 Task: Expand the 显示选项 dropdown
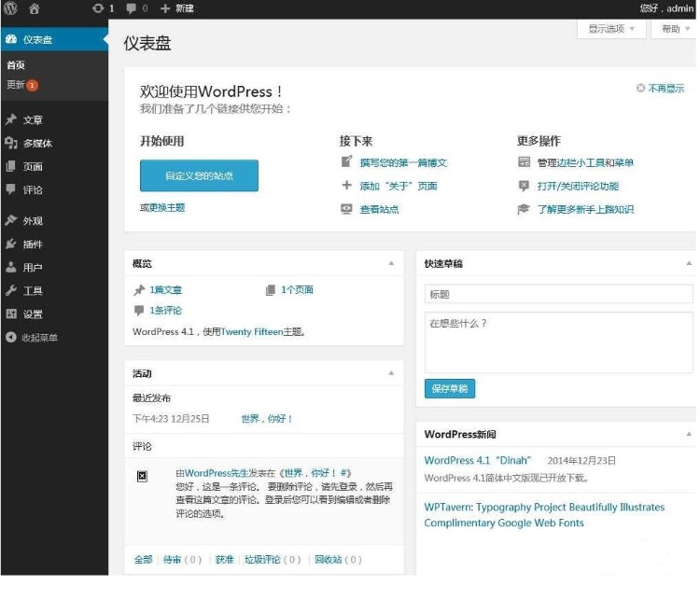point(611,29)
